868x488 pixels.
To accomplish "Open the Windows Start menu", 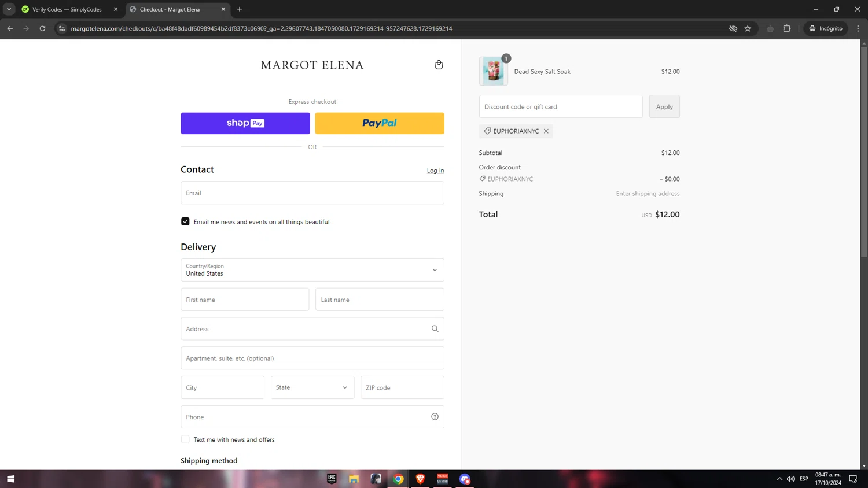I will click(x=10, y=479).
